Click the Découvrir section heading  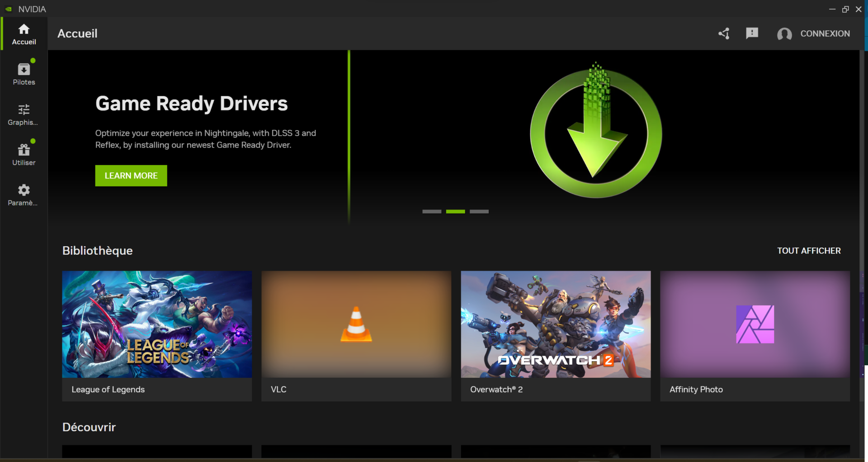pyautogui.click(x=89, y=427)
